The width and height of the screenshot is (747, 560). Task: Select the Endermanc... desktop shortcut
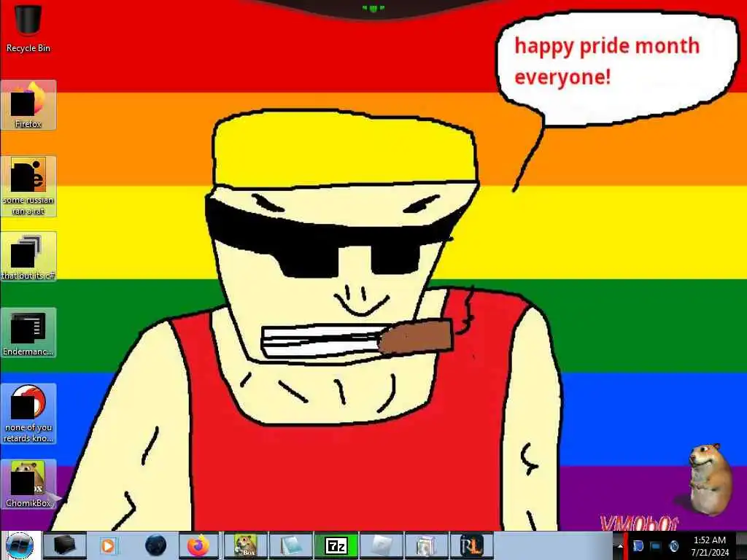point(28,332)
